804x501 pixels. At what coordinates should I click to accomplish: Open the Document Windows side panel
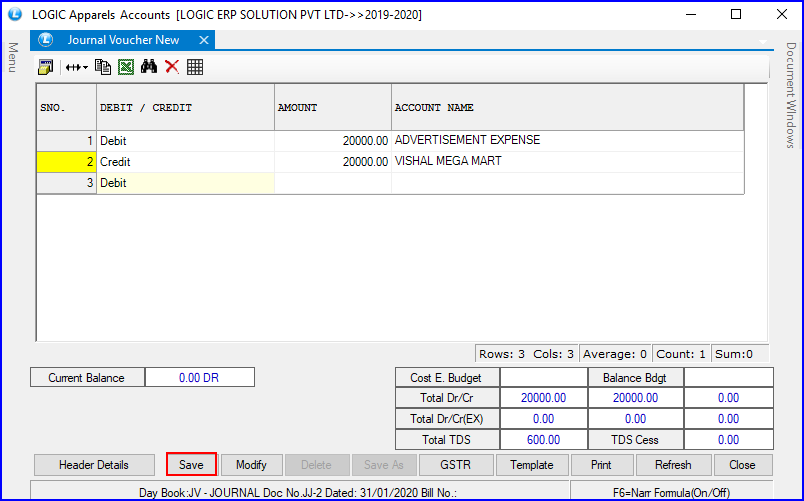coord(791,95)
